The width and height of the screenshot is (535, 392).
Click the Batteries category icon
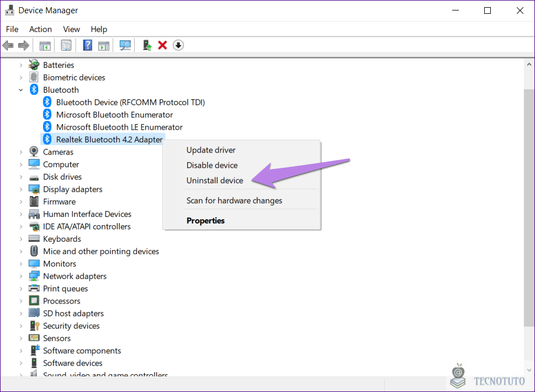(34, 65)
